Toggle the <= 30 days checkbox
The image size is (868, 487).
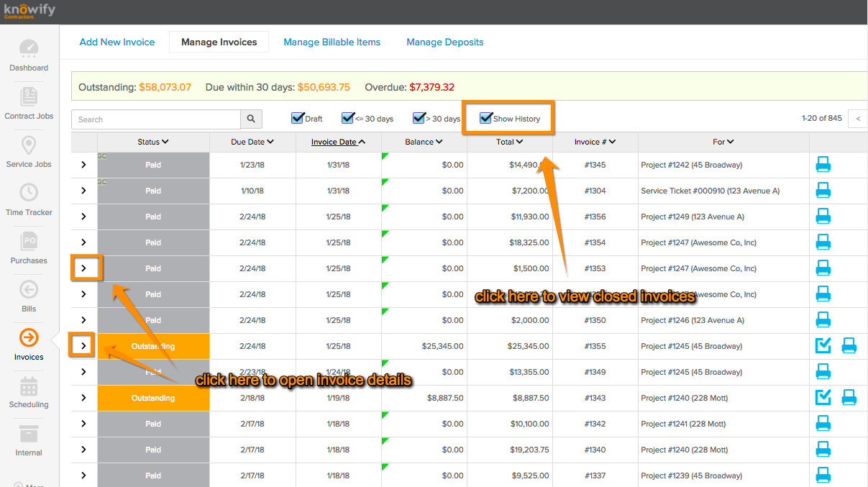[x=348, y=118]
